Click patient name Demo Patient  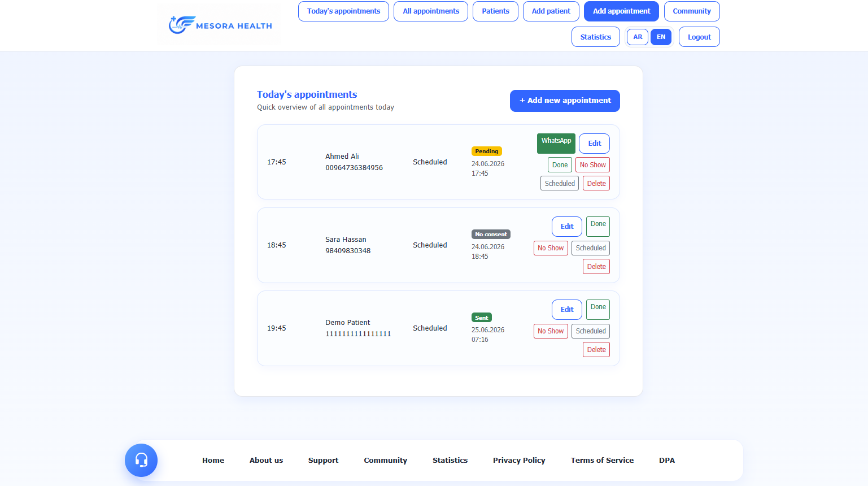pyautogui.click(x=348, y=323)
